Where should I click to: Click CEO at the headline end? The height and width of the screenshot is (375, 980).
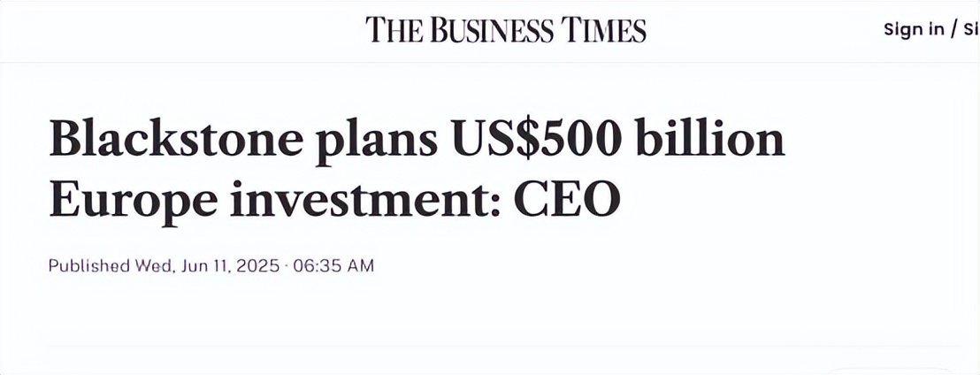[567, 199]
